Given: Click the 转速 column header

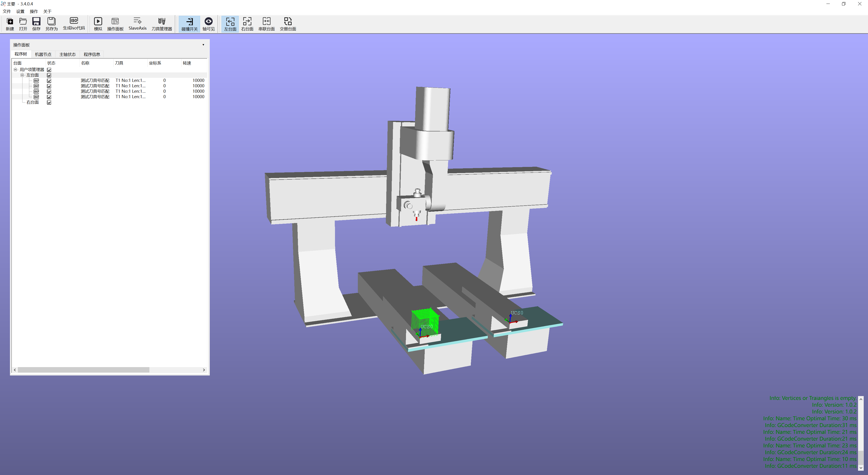Looking at the screenshot, I should 187,63.
